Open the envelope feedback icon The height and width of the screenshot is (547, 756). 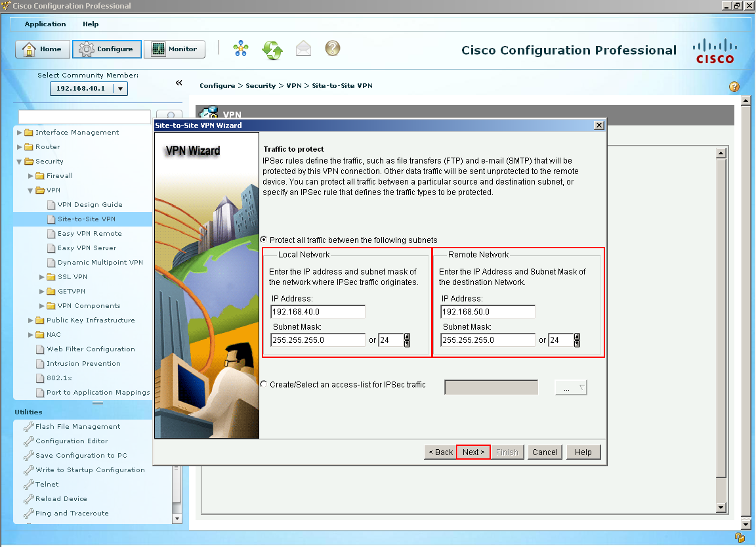(x=303, y=48)
